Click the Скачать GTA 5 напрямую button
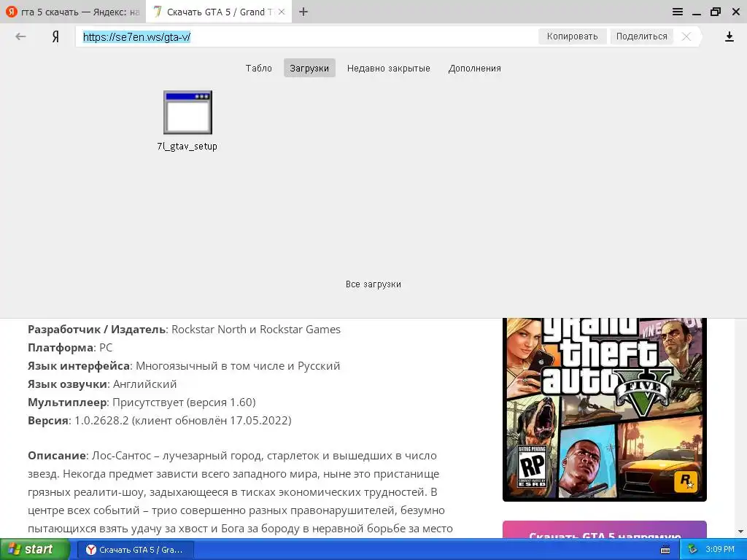The width and height of the screenshot is (747, 560). (605, 531)
